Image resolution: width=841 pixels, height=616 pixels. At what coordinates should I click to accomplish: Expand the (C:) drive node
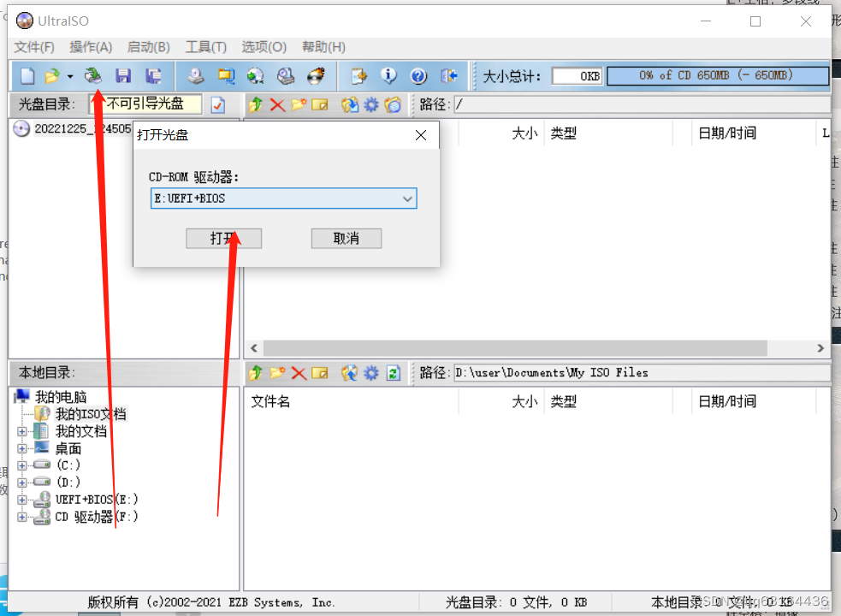22,465
